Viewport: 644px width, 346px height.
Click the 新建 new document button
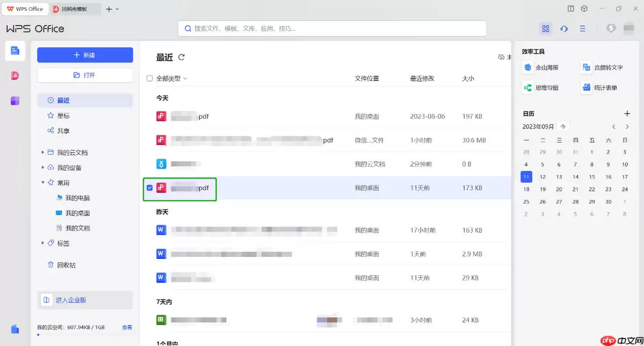point(85,55)
